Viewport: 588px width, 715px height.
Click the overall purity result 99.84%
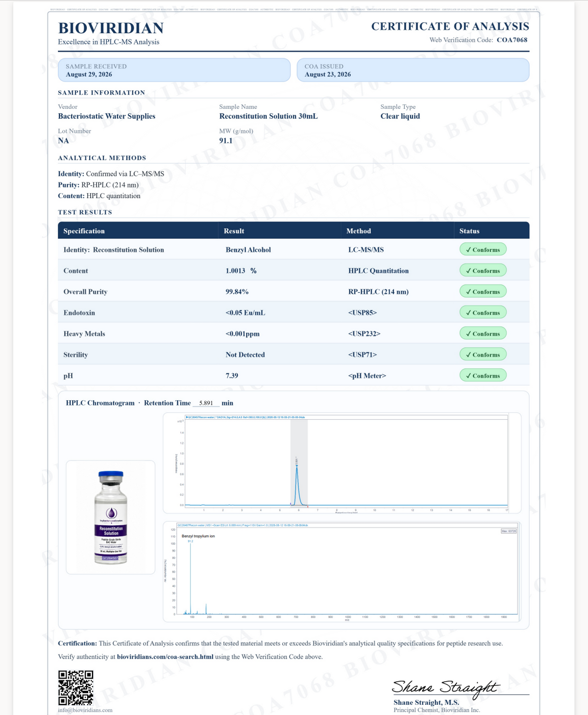click(x=237, y=292)
